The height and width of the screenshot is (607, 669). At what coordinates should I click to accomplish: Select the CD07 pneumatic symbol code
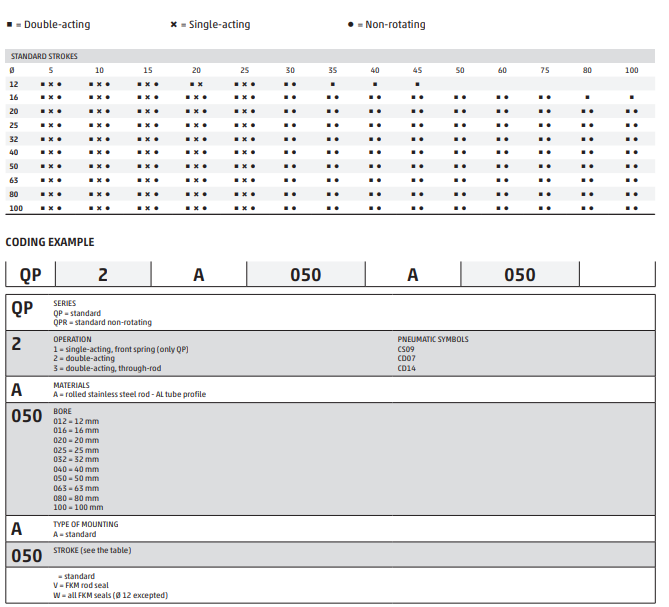pyautogui.click(x=407, y=358)
